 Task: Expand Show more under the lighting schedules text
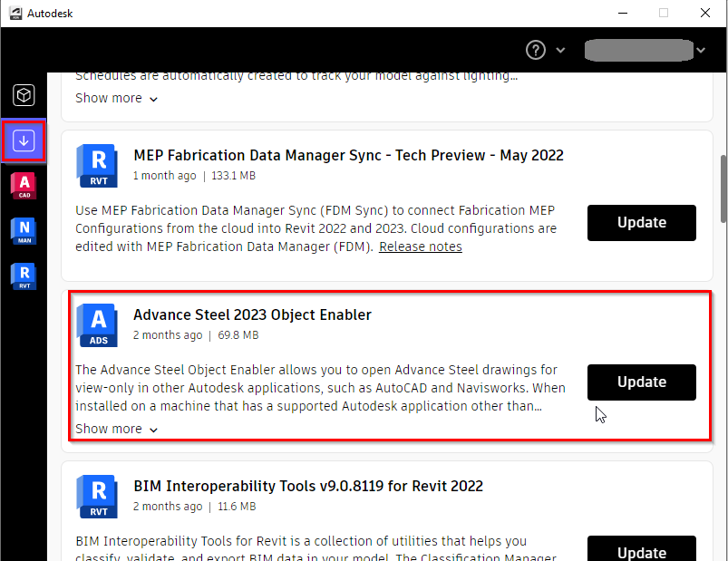[117, 99]
